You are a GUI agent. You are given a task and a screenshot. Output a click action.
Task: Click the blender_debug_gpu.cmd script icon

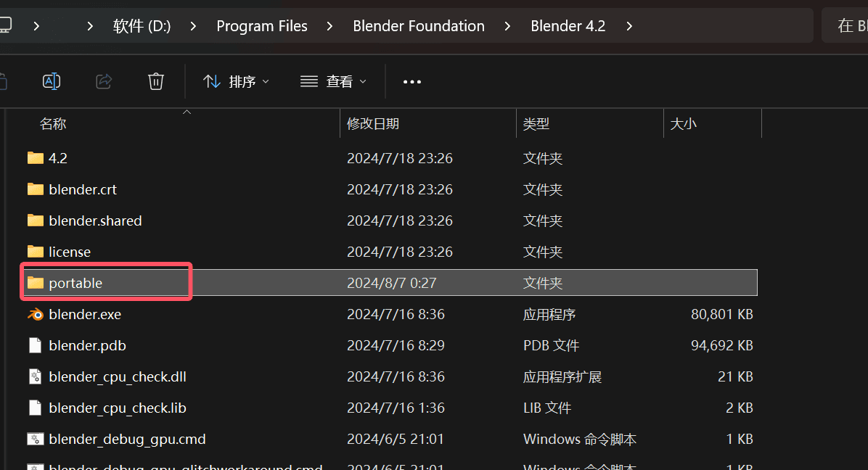coord(36,439)
